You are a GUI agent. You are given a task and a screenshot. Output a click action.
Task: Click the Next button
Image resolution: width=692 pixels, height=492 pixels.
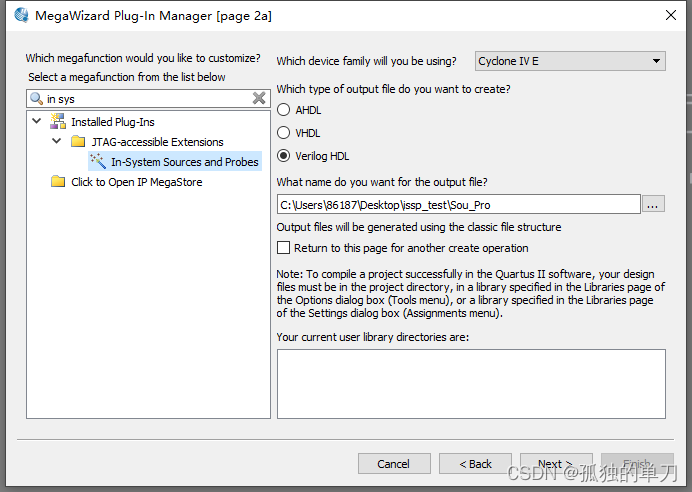coord(556,464)
